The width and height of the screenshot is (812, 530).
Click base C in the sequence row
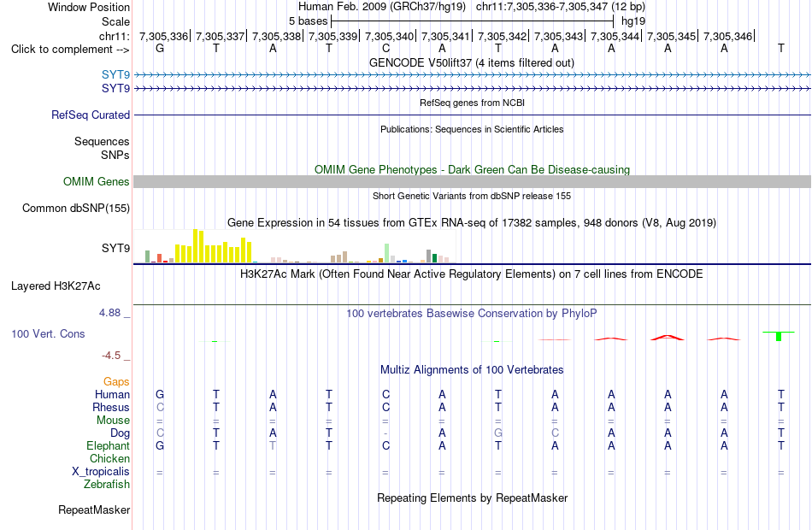point(385,49)
